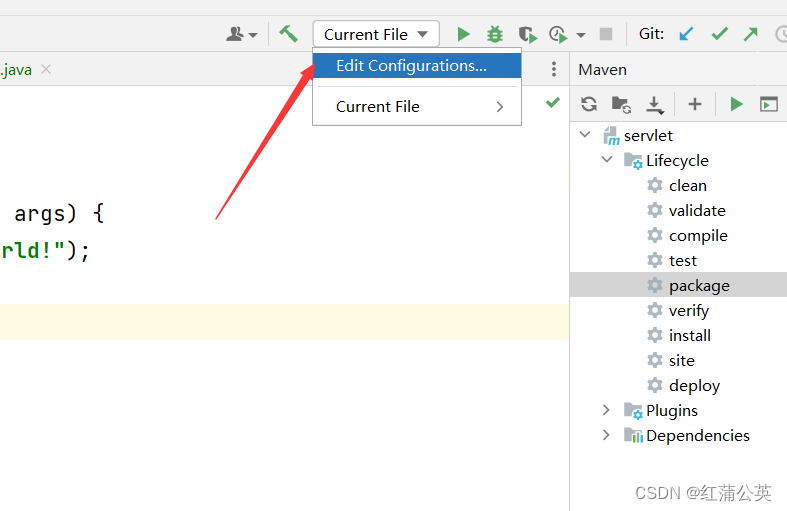Click Generate Sources and Update Folders icon
787x511 pixels.
621,104
